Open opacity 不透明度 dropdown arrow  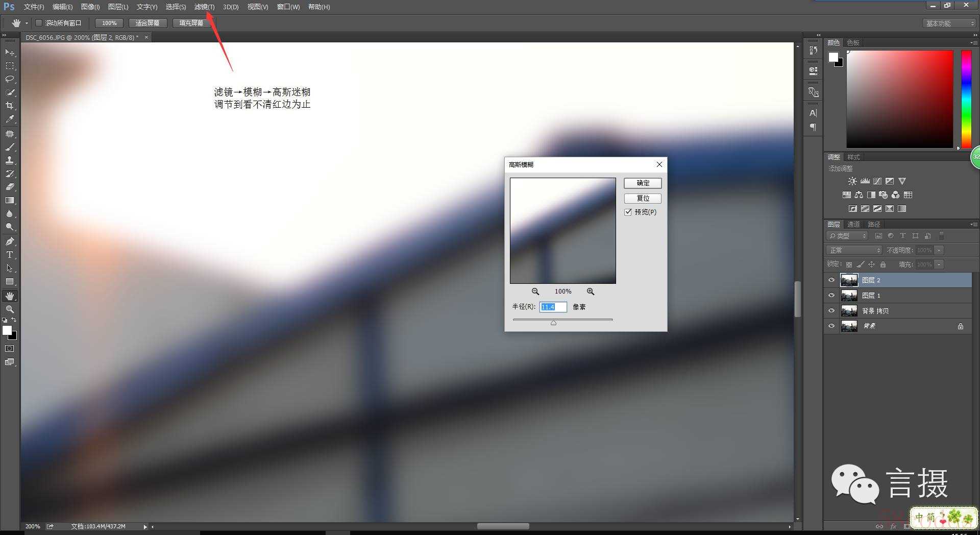click(939, 250)
